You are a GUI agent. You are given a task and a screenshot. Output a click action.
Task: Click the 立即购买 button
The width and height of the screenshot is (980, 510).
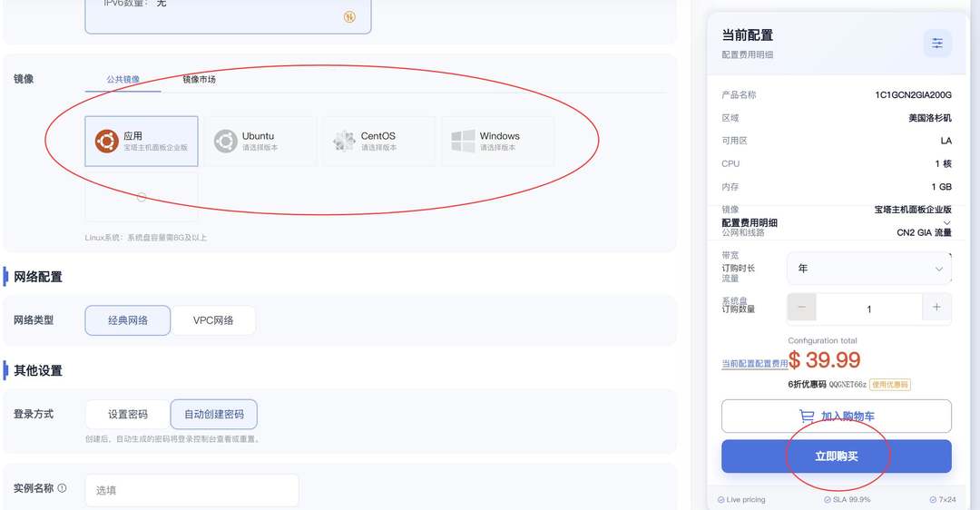(x=837, y=456)
